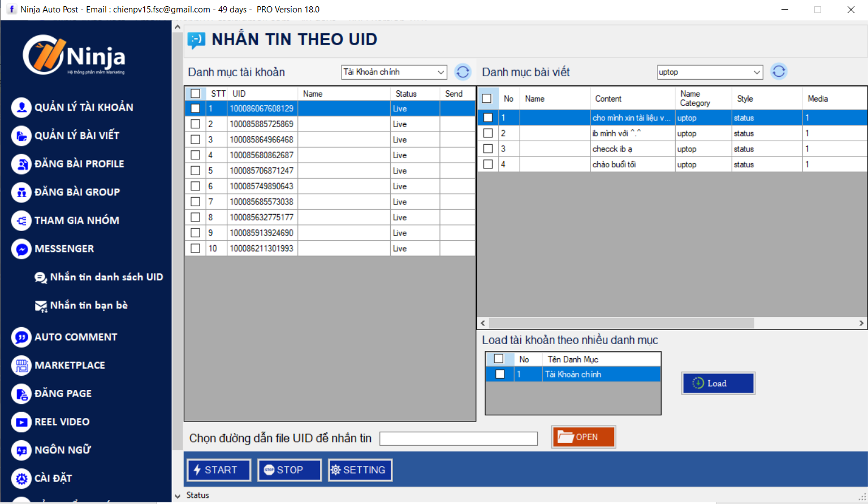Click the UID file path input field
Viewport: 868px width, 504px height.
[x=459, y=438]
